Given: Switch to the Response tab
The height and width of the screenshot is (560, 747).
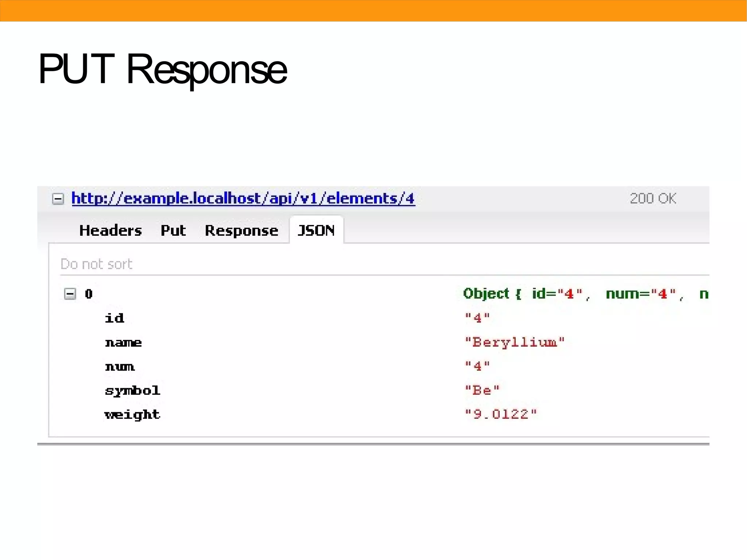Looking at the screenshot, I should [241, 231].
